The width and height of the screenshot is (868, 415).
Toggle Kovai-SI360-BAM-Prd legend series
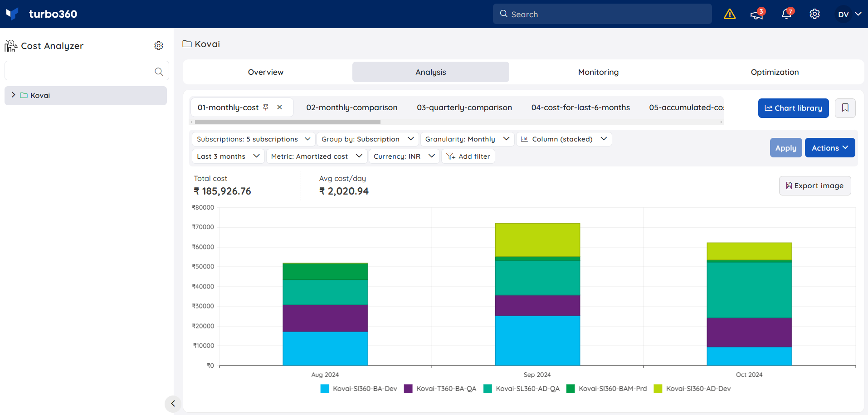(x=607, y=389)
